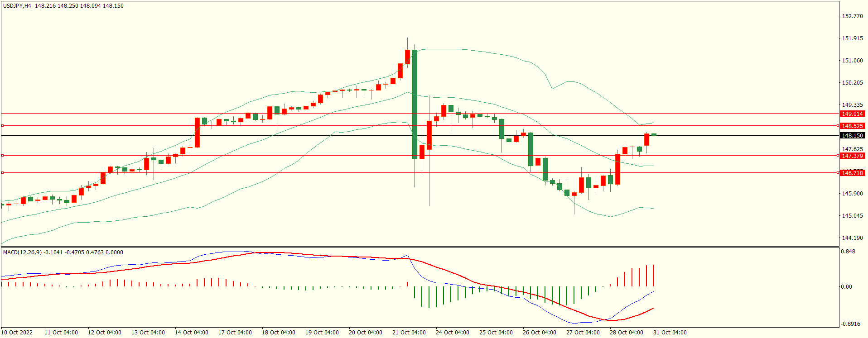Click the 148.525 price level label
This screenshot has height=338, width=868.
(x=852, y=126)
